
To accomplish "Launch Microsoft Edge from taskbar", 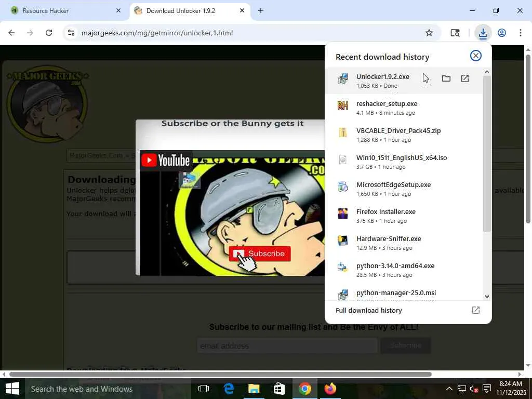I will (x=229, y=389).
